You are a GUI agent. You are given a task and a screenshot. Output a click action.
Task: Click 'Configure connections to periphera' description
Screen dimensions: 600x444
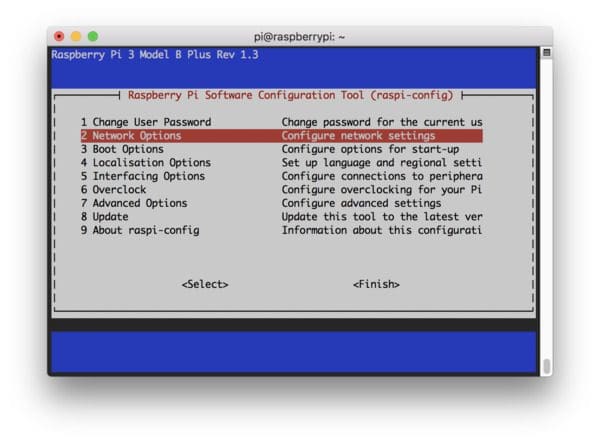pyautogui.click(x=382, y=176)
